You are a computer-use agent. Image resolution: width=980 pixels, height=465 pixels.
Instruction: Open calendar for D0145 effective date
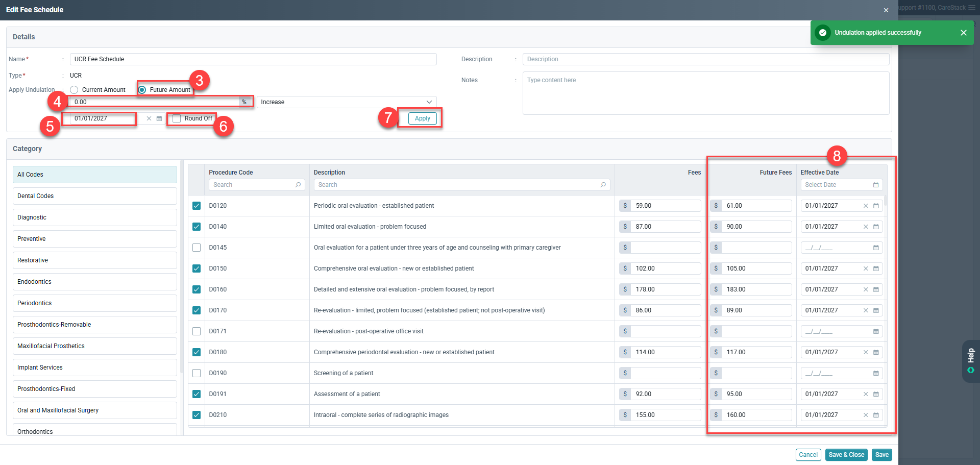876,248
